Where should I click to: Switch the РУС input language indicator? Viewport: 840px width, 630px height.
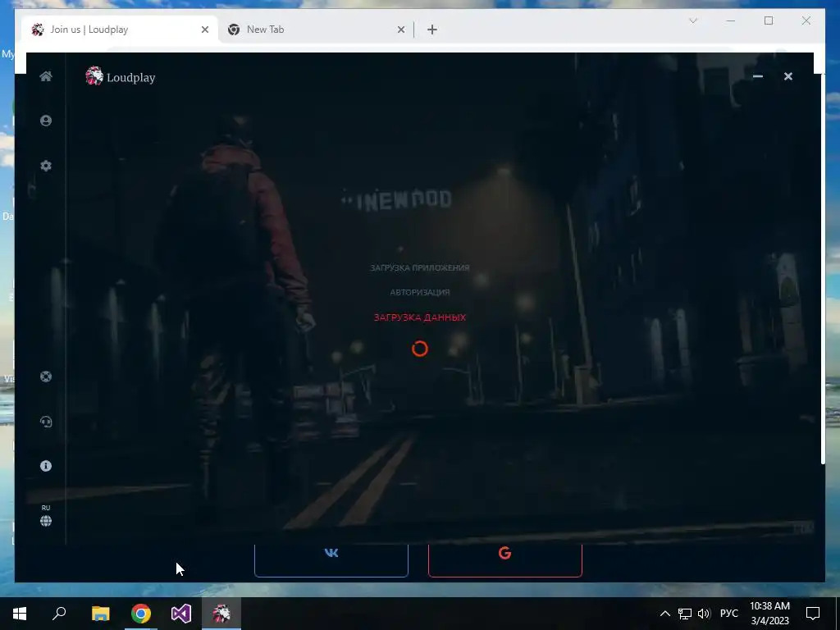(728, 614)
